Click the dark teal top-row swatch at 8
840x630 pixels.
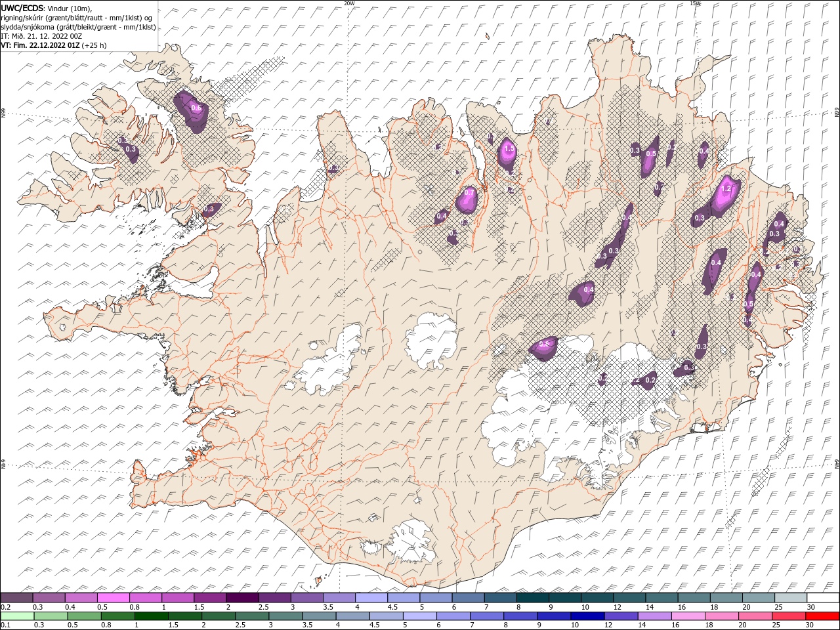click(533, 598)
